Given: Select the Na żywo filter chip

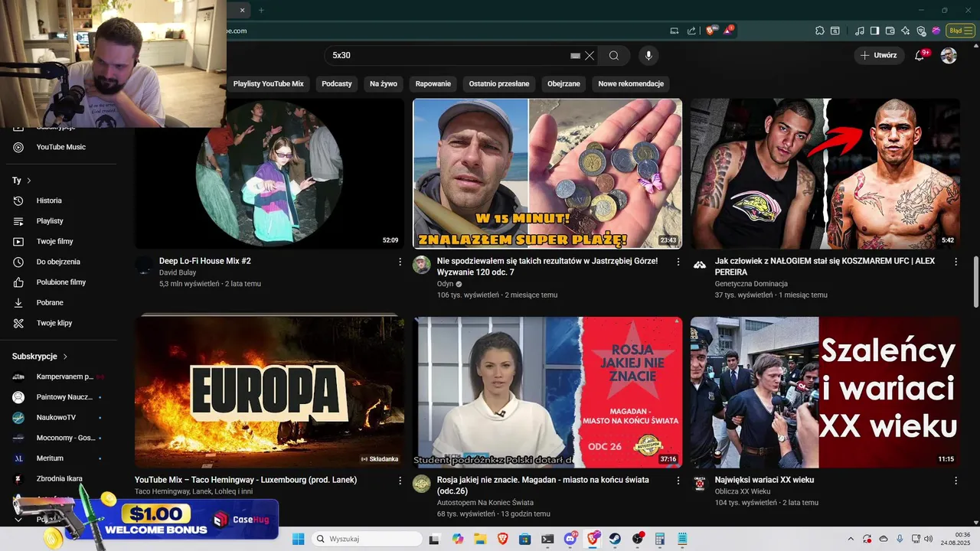Looking at the screenshot, I should (x=384, y=83).
